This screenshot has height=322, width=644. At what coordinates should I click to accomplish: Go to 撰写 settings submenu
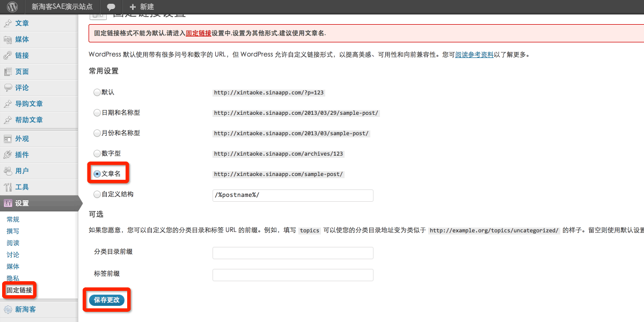coord(13,231)
